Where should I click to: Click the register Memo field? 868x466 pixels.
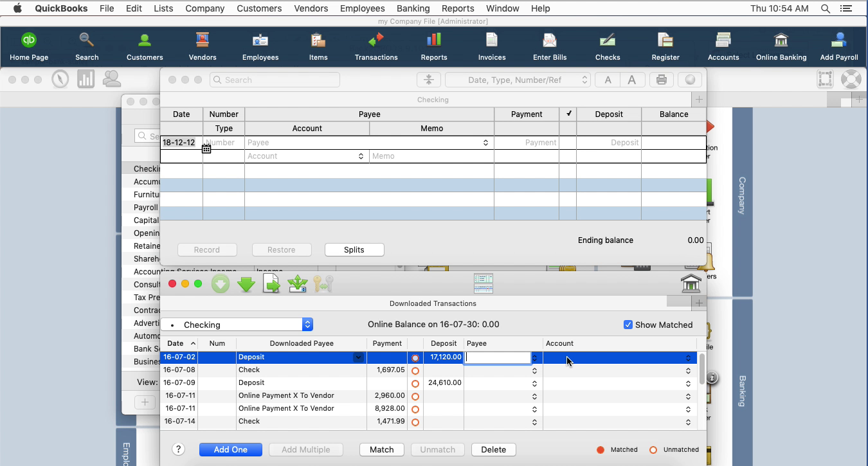pos(431,156)
